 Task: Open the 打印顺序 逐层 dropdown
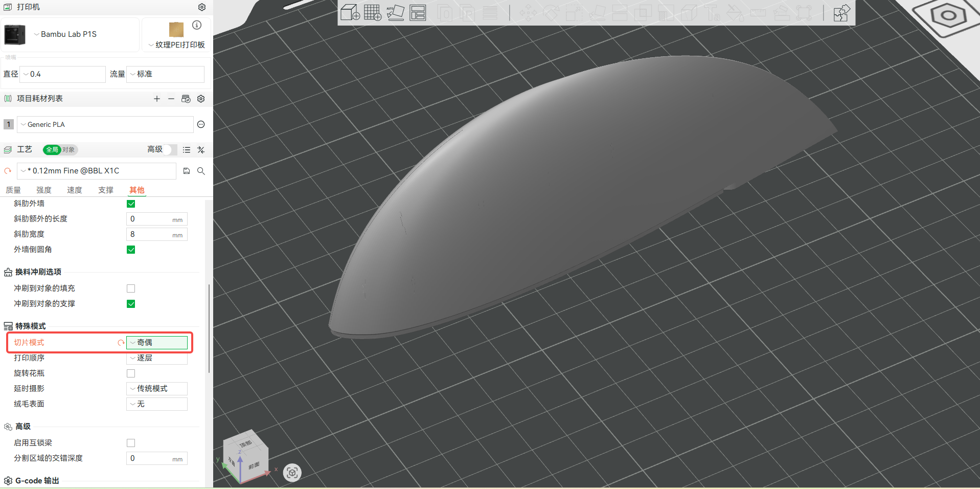(157, 358)
